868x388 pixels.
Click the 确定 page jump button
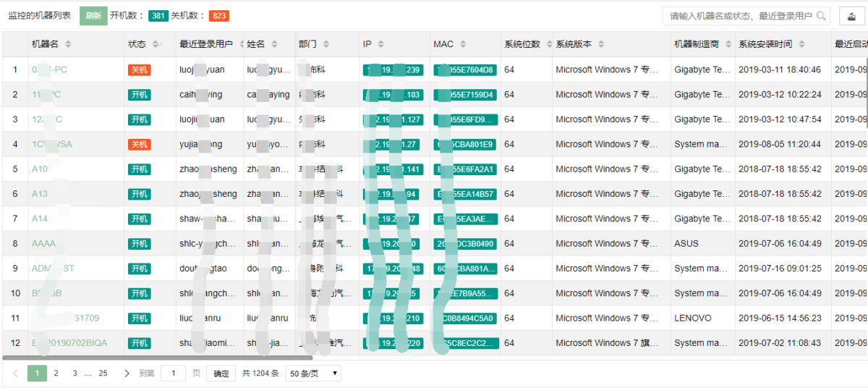[221, 374]
